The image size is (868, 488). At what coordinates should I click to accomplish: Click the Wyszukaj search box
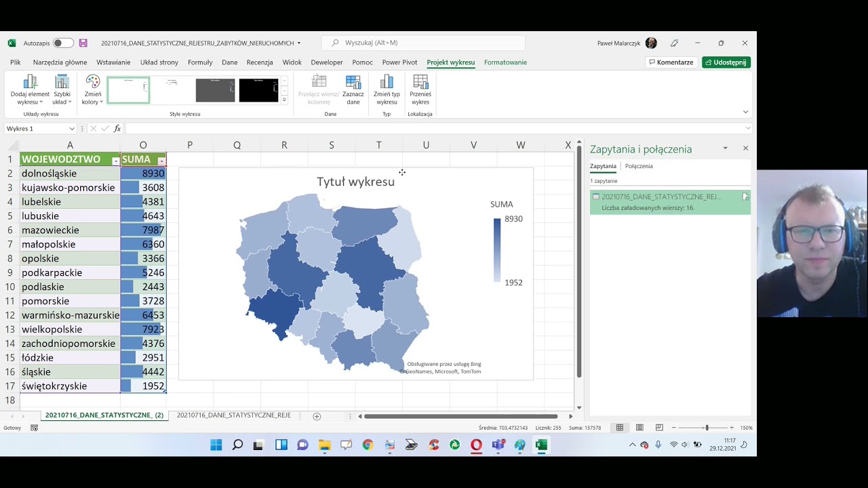pyautogui.click(x=423, y=43)
